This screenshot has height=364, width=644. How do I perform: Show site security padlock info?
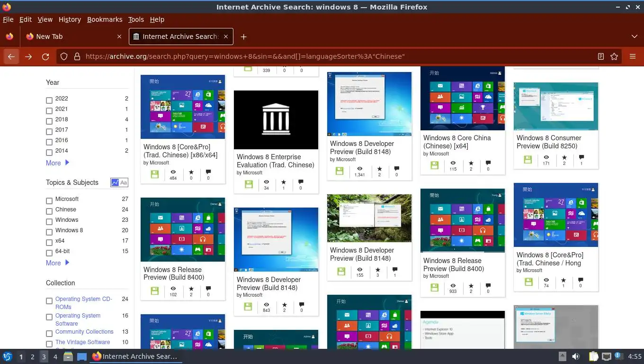(77, 56)
